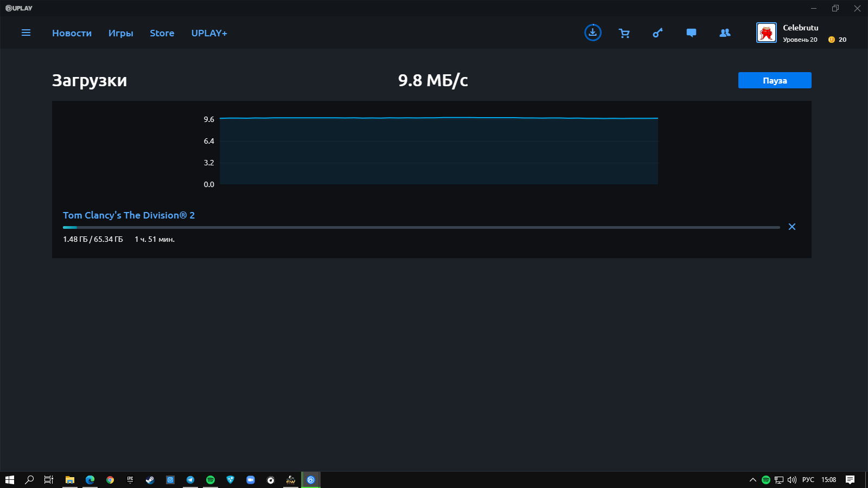
Task: Open Tom Clancy's The Division 2 link
Action: click(x=129, y=215)
